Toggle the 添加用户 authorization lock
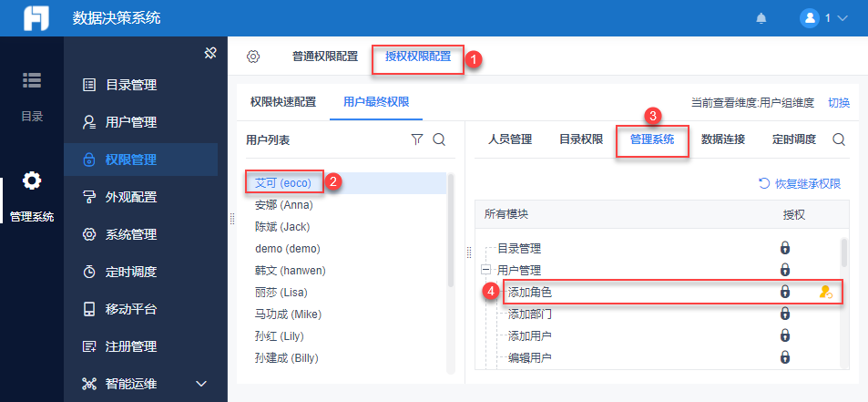 [x=784, y=335]
